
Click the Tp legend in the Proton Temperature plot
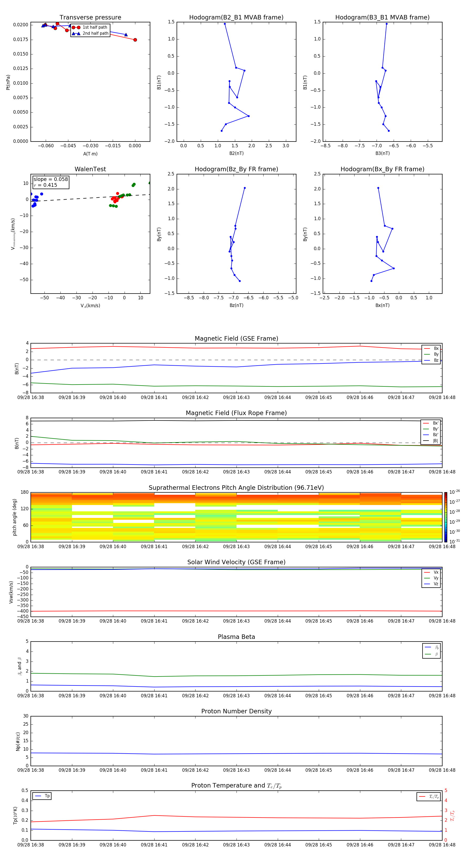[x=42, y=796]
